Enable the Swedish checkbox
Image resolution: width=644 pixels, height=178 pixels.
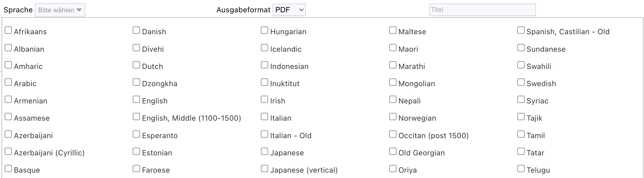tap(521, 82)
